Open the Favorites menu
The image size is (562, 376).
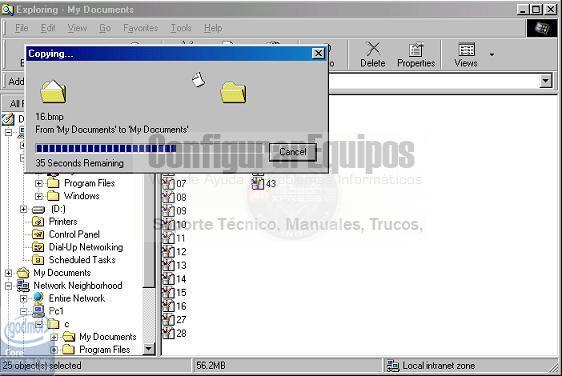coord(140,28)
